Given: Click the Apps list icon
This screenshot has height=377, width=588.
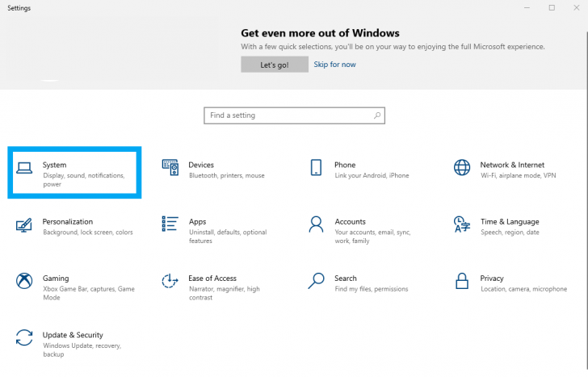Looking at the screenshot, I should coord(170,224).
